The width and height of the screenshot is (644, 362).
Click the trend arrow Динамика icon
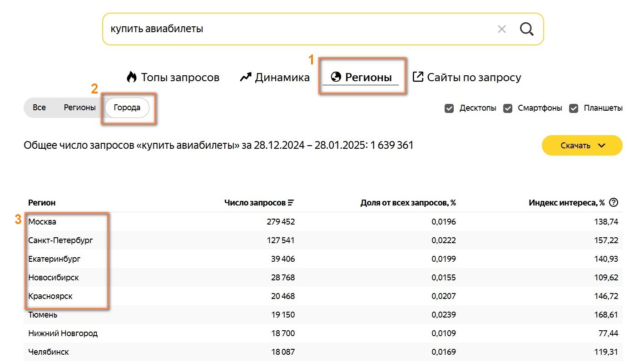click(246, 77)
